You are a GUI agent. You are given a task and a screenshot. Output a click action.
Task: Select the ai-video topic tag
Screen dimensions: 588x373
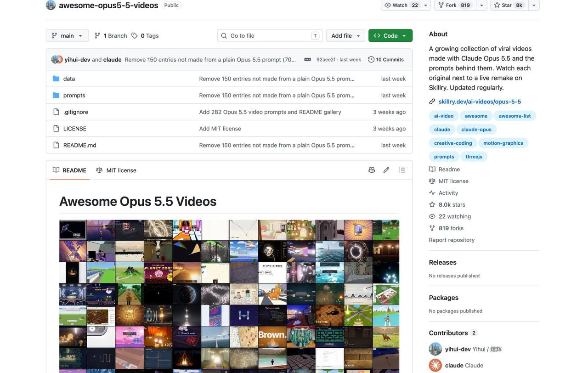444,116
